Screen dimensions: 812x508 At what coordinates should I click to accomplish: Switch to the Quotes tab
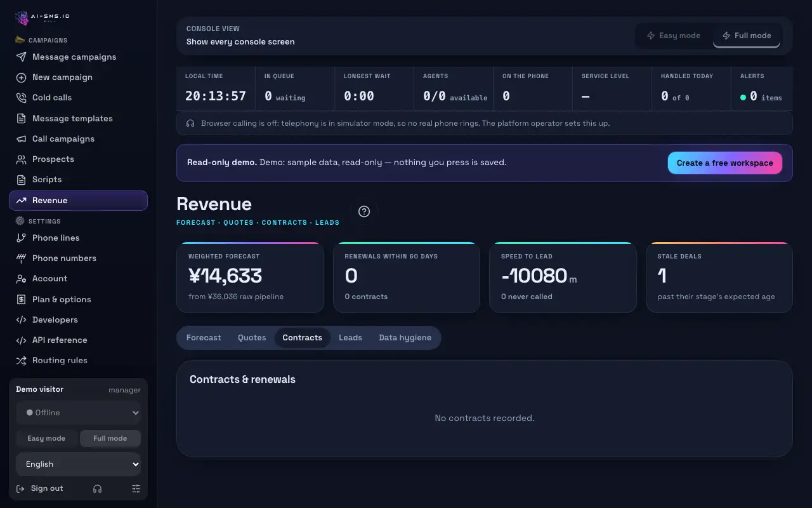pos(252,338)
